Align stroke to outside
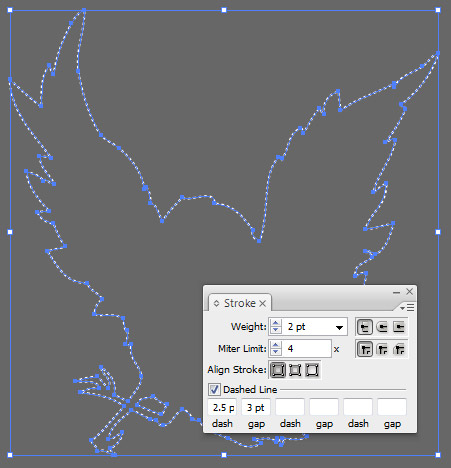This screenshot has height=468, width=451. pyautogui.click(x=312, y=370)
